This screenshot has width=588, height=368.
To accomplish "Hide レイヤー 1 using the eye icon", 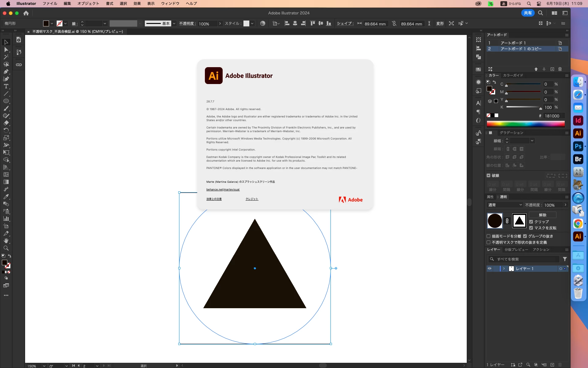I will pos(489,269).
